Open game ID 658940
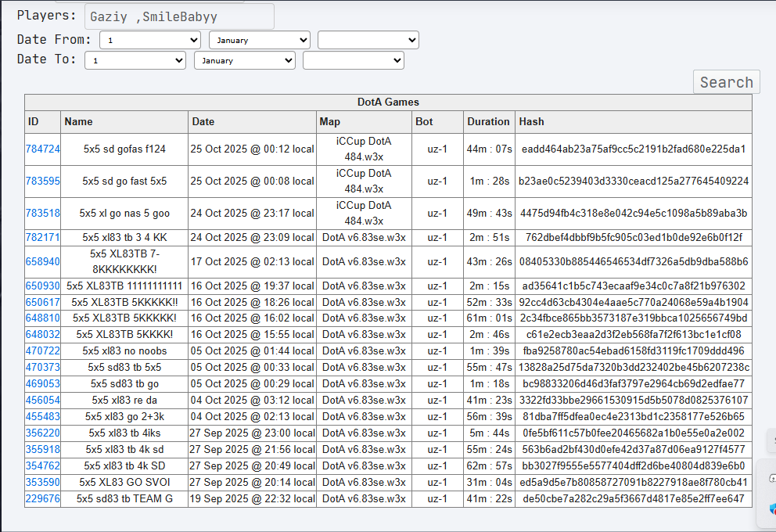Screen dimensions: 776x532 42,262
